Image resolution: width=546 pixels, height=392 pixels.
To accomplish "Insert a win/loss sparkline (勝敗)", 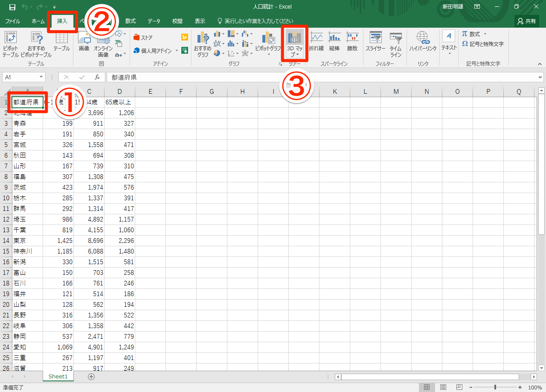I will pos(352,42).
